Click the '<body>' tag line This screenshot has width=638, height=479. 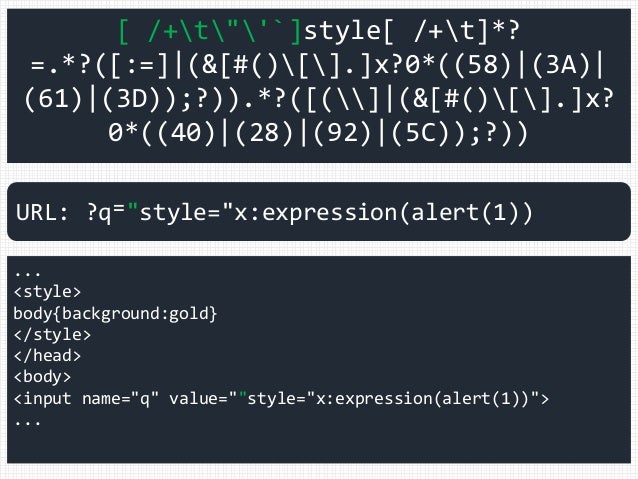(x=43, y=377)
